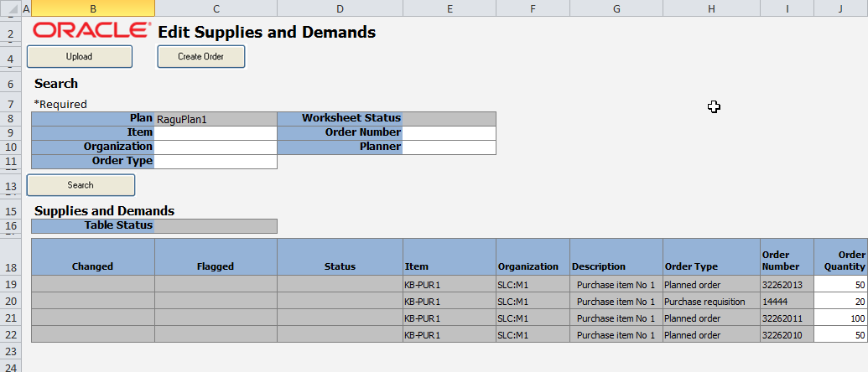This screenshot has width=868, height=372.
Task: Click the Order Type search field
Action: point(216,162)
